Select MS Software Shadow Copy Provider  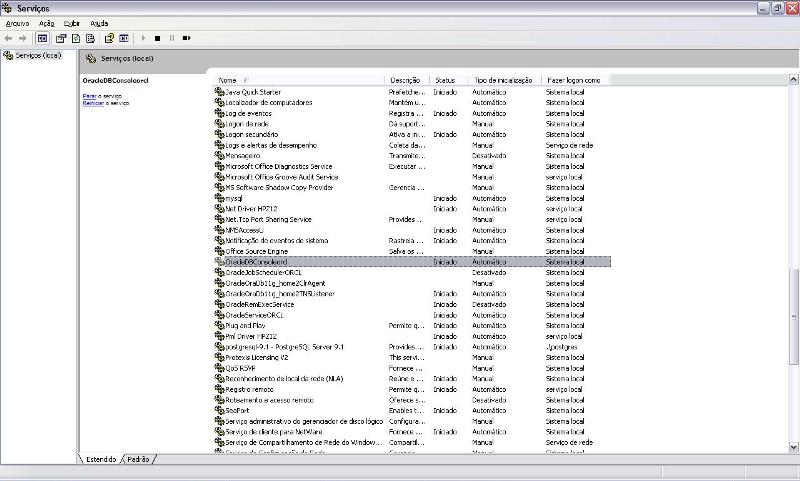point(279,188)
